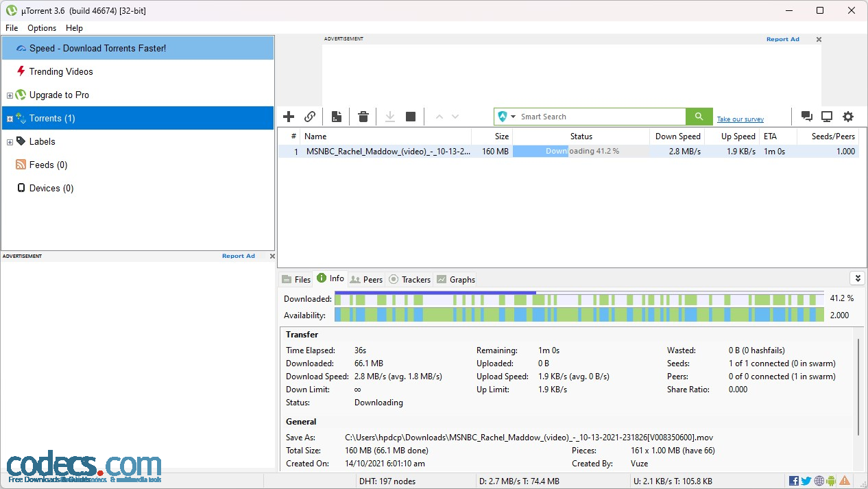Click the warning triangle status icon
Image resolution: width=868 pixels, height=489 pixels.
point(845,481)
